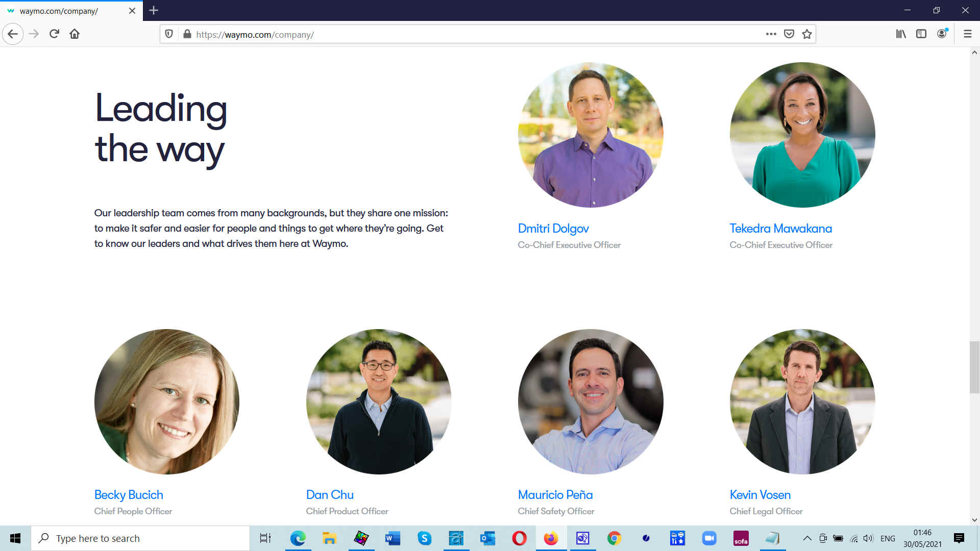Show the Firefox sidebars
Image resolution: width=980 pixels, height=551 pixels.
pos(921,34)
